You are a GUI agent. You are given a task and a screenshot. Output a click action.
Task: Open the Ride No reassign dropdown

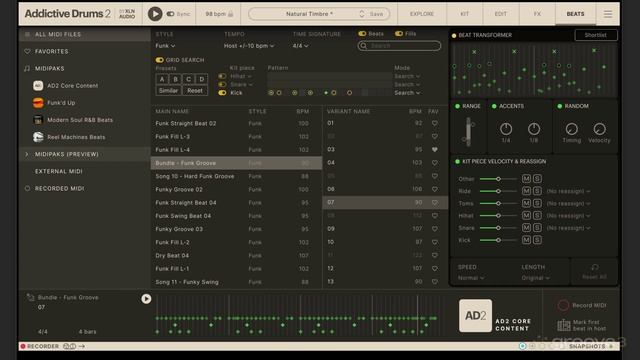(x=569, y=191)
